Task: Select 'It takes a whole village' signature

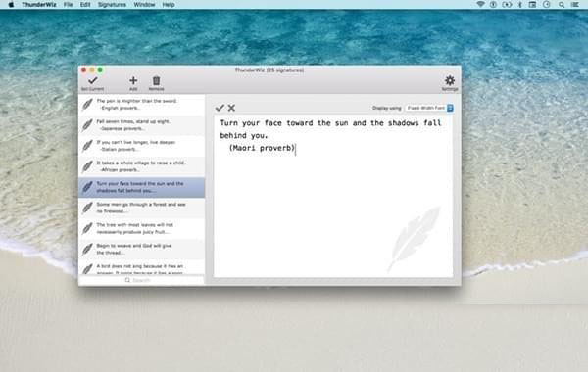Action: [x=142, y=166]
